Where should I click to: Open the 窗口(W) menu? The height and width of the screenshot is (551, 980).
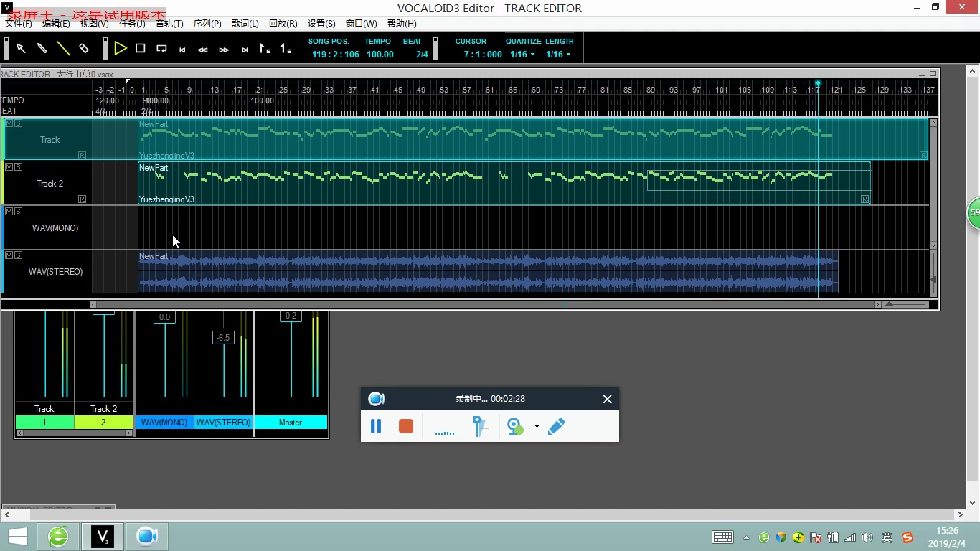362,24
